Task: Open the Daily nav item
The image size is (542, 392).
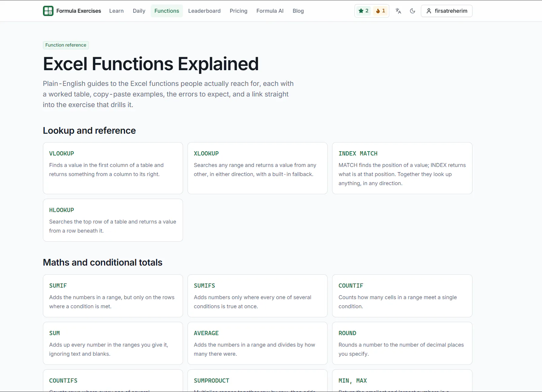Action: pyautogui.click(x=139, y=11)
